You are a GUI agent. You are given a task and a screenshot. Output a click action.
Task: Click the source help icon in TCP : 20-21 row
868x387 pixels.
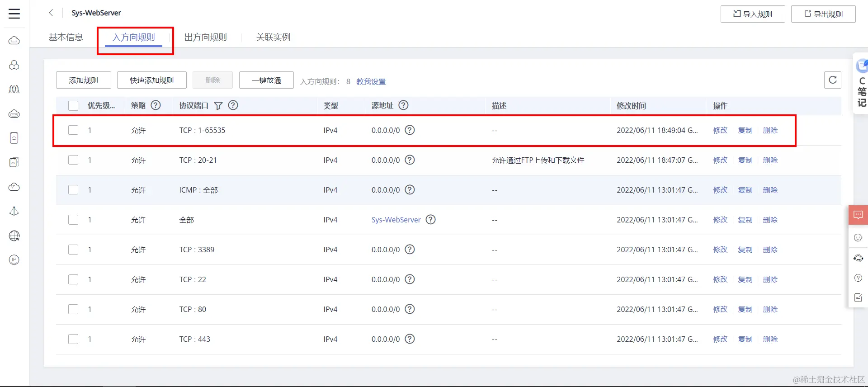tap(410, 160)
